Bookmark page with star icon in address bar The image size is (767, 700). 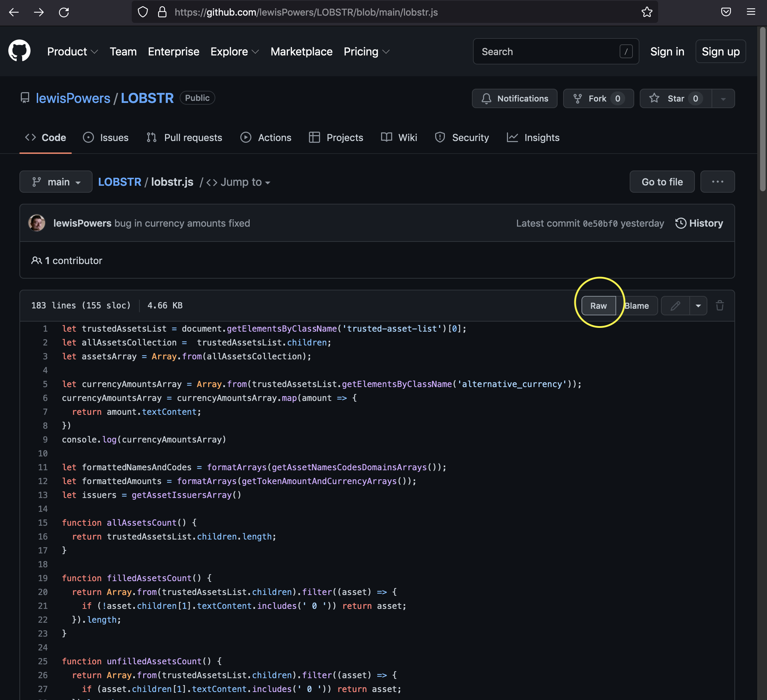(647, 12)
